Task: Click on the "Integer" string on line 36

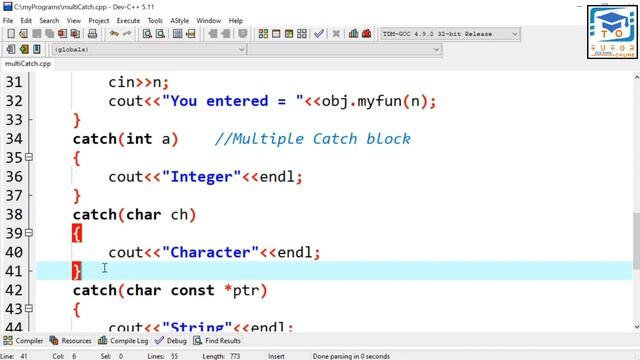Action: pos(201,177)
